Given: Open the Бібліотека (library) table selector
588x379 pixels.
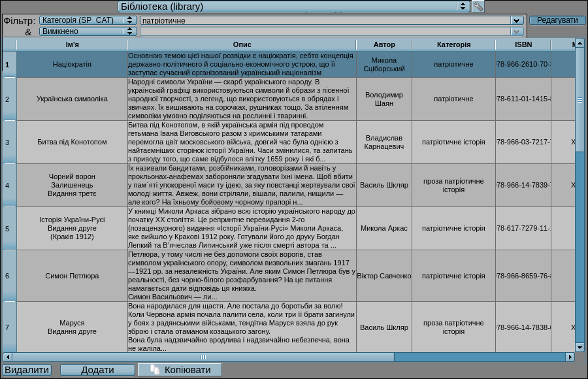Looking at the screenshot, I should [294, 7].
